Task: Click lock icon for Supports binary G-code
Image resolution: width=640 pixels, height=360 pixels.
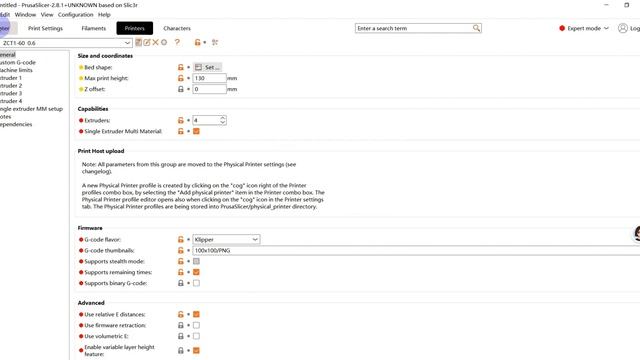Action: coord(181,283)
